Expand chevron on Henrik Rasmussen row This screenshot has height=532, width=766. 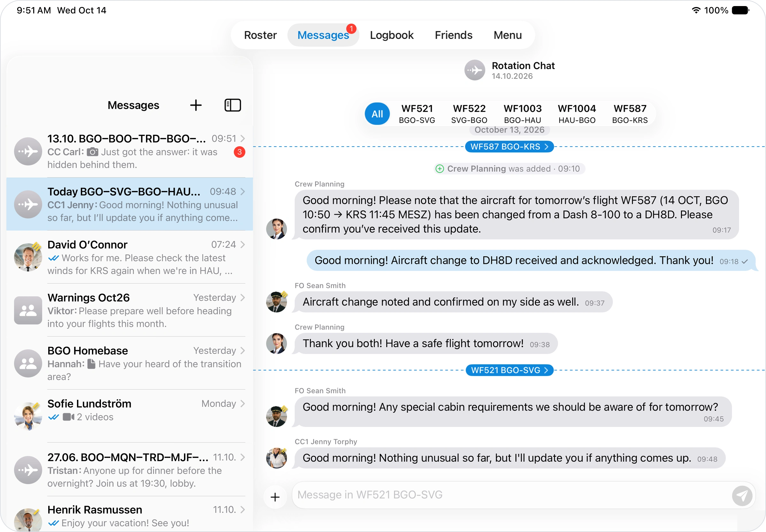click(x=243, y=509)
